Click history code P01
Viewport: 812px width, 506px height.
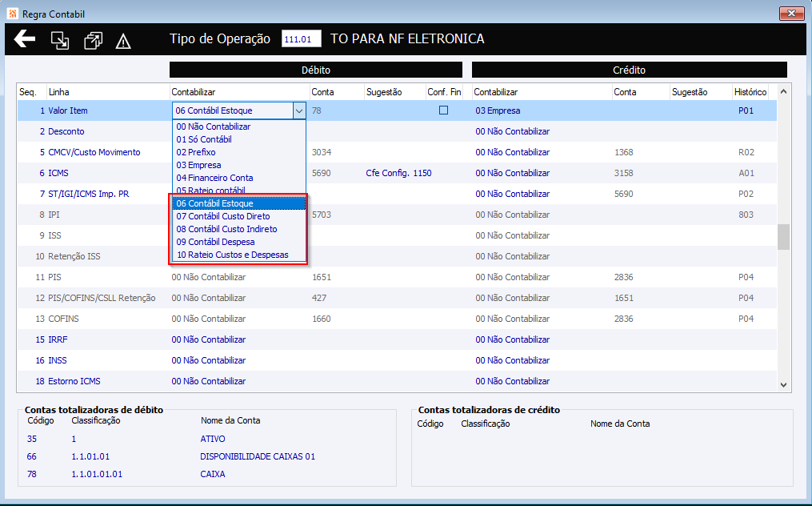pos(746,110)
